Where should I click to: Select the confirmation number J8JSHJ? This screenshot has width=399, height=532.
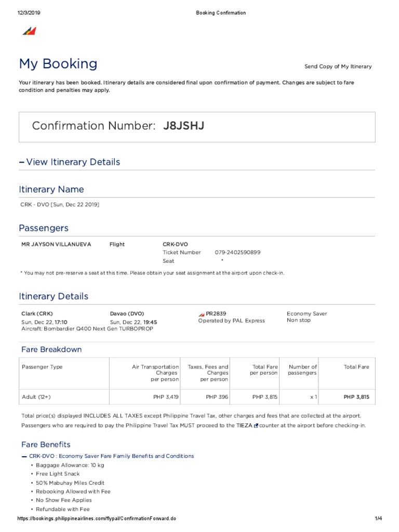coord(183,126)
